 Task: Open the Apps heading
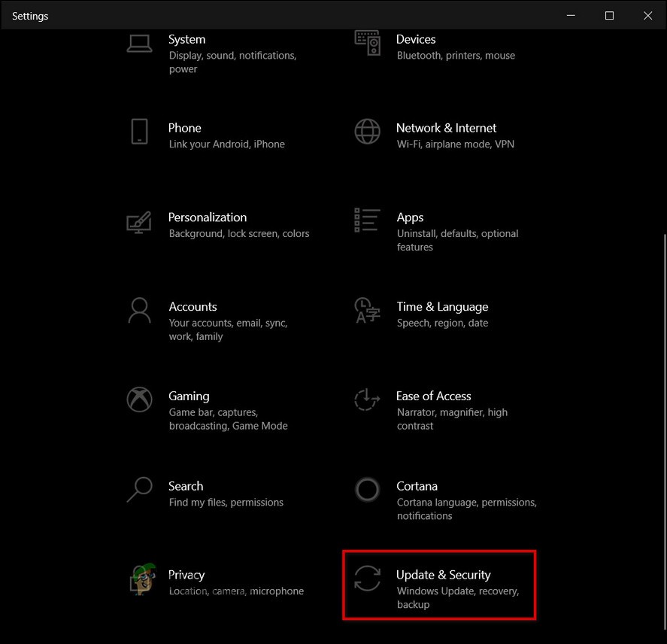(x=410, y=217)
